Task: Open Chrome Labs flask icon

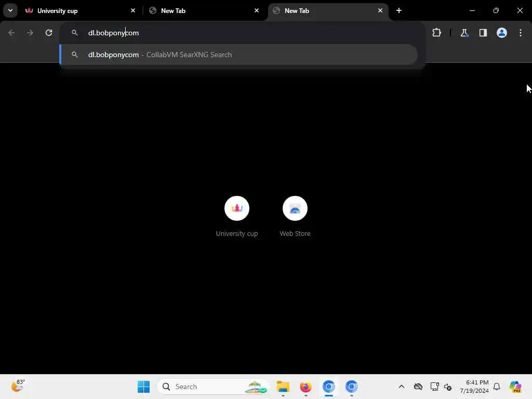Action: tap(464, 33)
